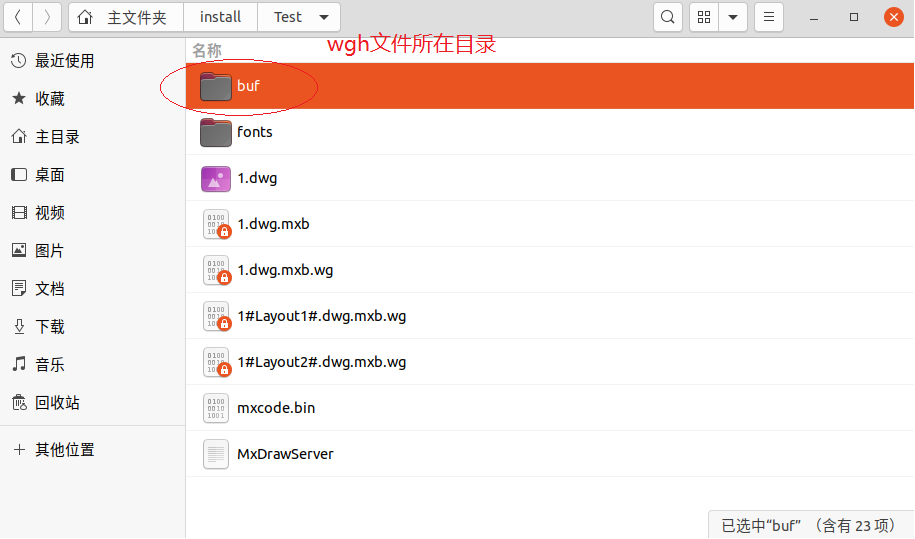Open the search magnifier button
Screen dimensions: 915x539
[668, 18]
